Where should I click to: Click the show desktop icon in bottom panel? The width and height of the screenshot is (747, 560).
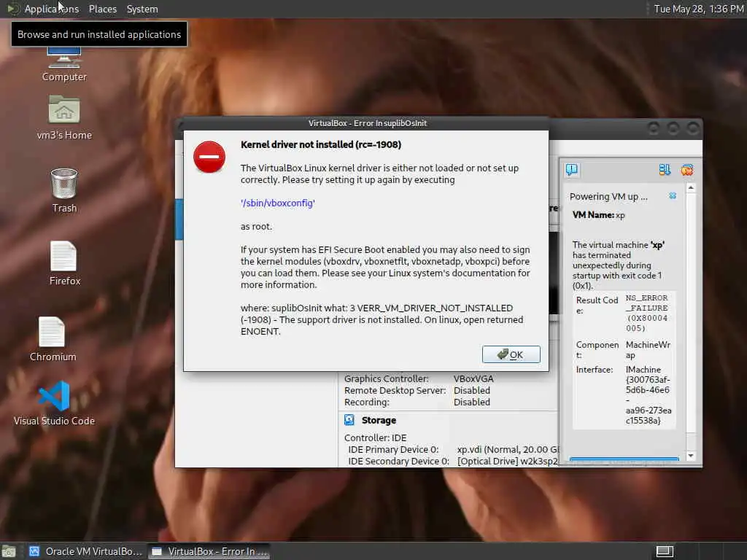9,551
